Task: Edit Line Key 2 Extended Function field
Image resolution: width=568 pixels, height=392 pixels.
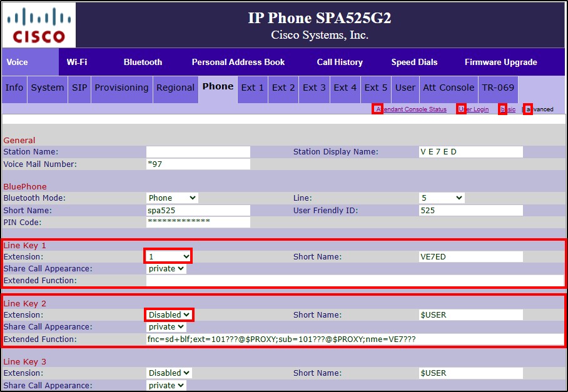Action: coord(355,339)
